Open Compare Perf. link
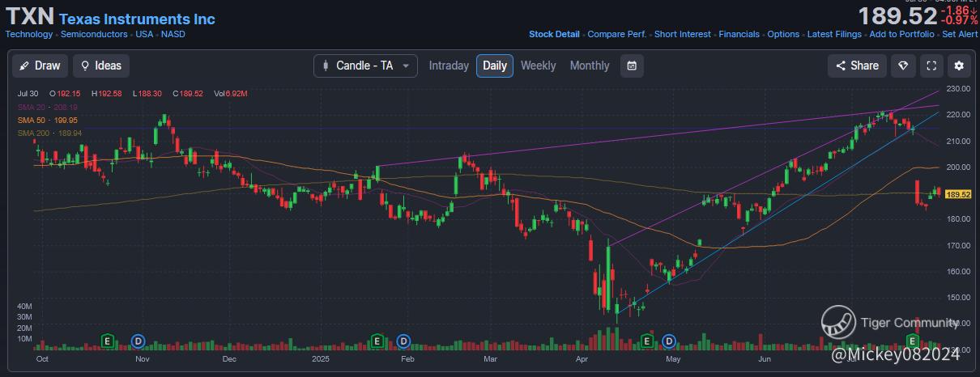Viewport: 980px width, 377px height. (x=617, y=34)
